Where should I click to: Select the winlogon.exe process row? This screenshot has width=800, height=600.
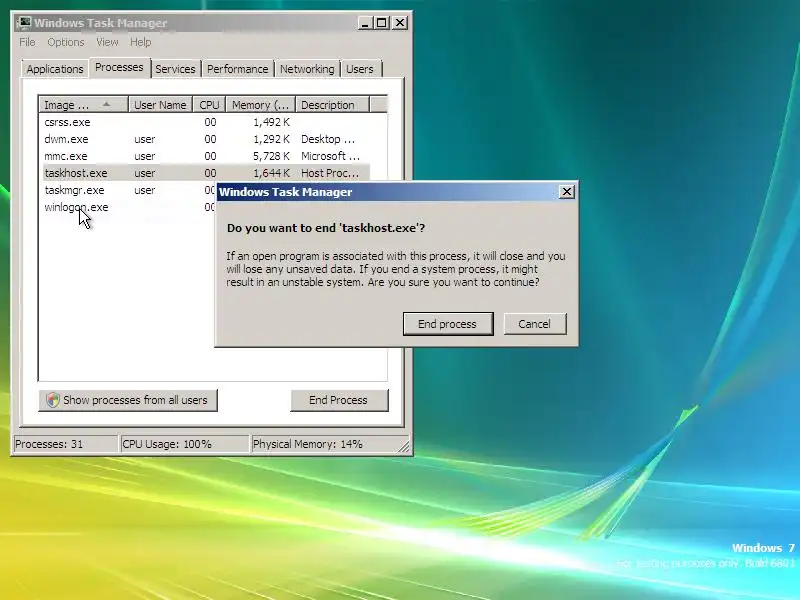[129, 207]
